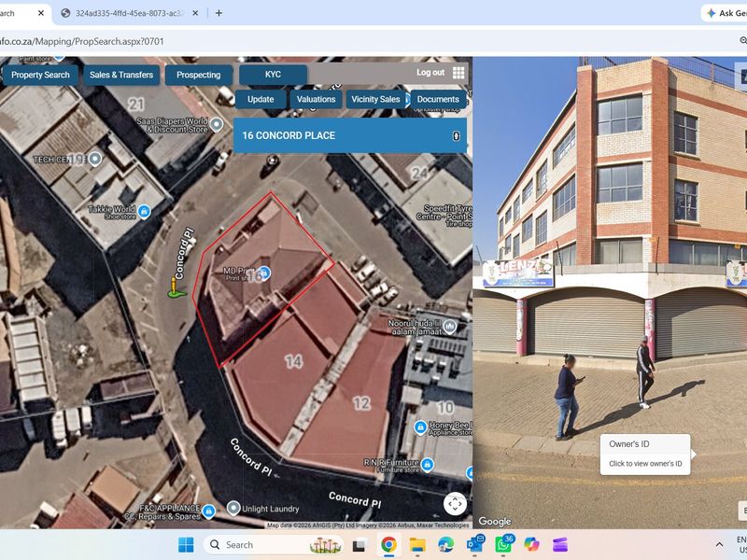Close the 324ad335 browser tab
Viewport: 747px width, 560px height.
pos(195,13)
